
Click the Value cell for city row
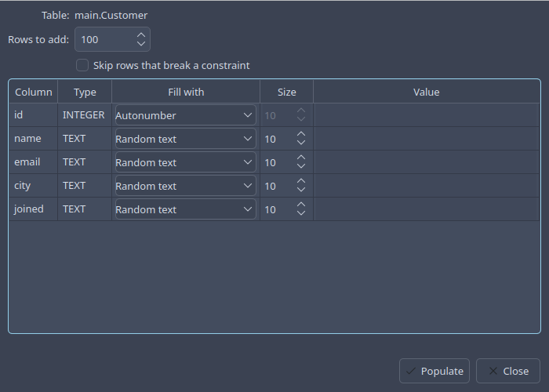pyautogui.click(x=426, y=185)
